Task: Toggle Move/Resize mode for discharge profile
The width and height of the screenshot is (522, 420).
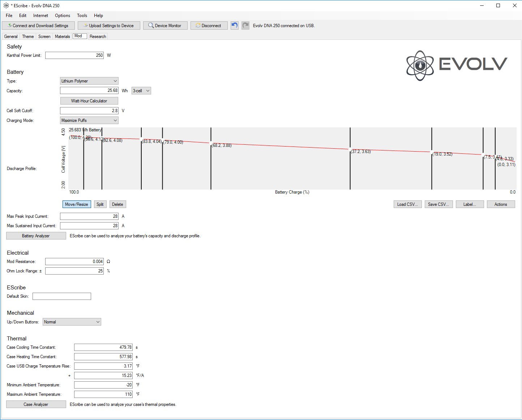Action: coord(77,204)
